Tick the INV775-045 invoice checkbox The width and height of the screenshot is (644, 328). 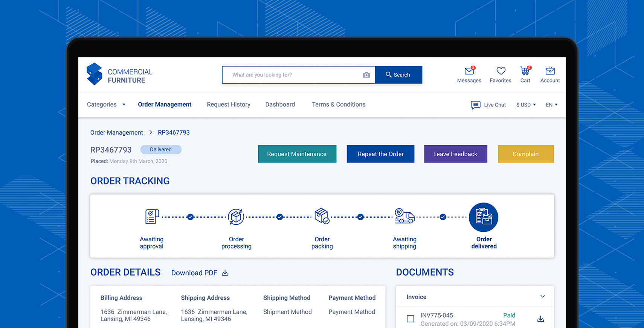tap(411, 319)
